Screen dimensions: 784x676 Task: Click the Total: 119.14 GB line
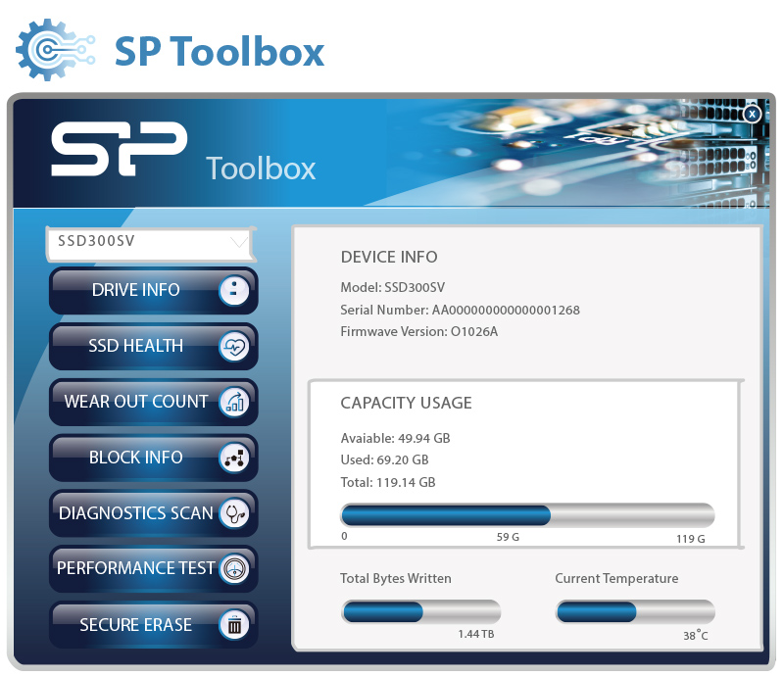coord(388,482)
